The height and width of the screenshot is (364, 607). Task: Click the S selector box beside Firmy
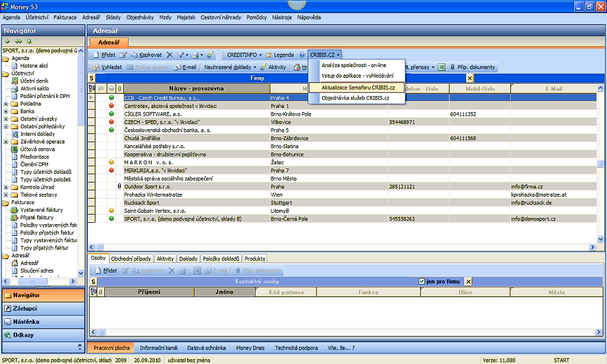point(92,78)
